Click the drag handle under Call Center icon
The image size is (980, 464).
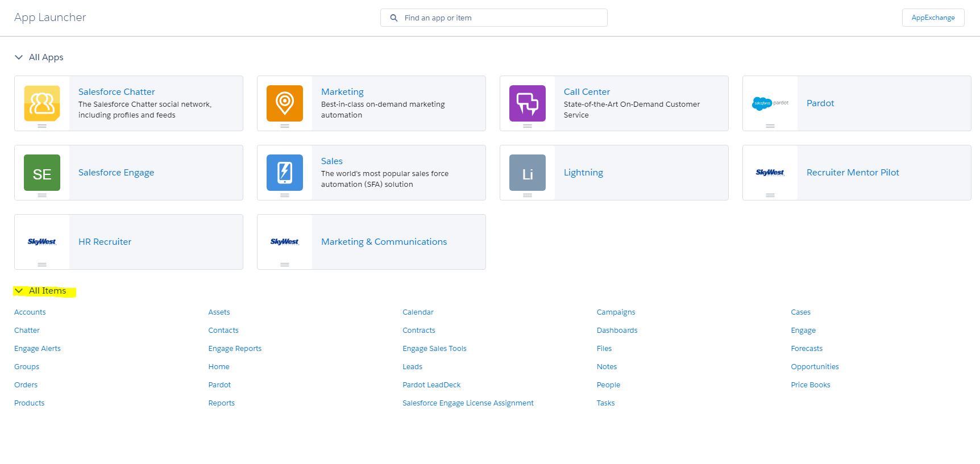(x=528, y=126)
